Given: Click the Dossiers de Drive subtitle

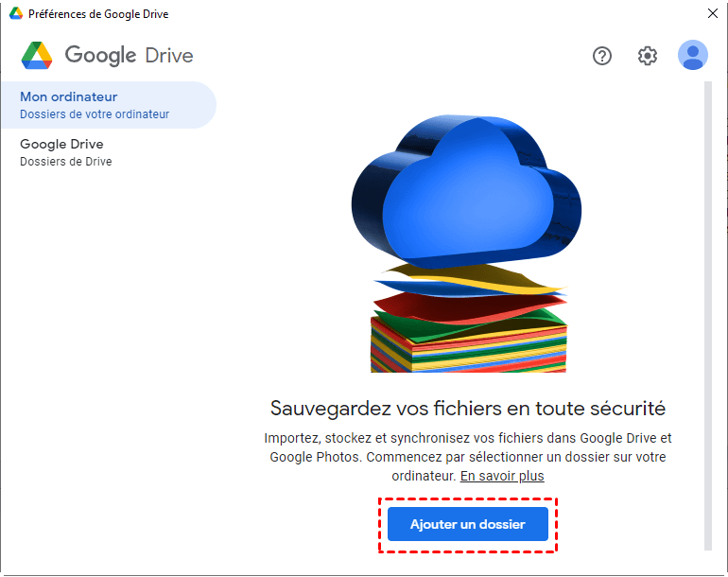Looking at the screenshot, I should coord(66,162).
